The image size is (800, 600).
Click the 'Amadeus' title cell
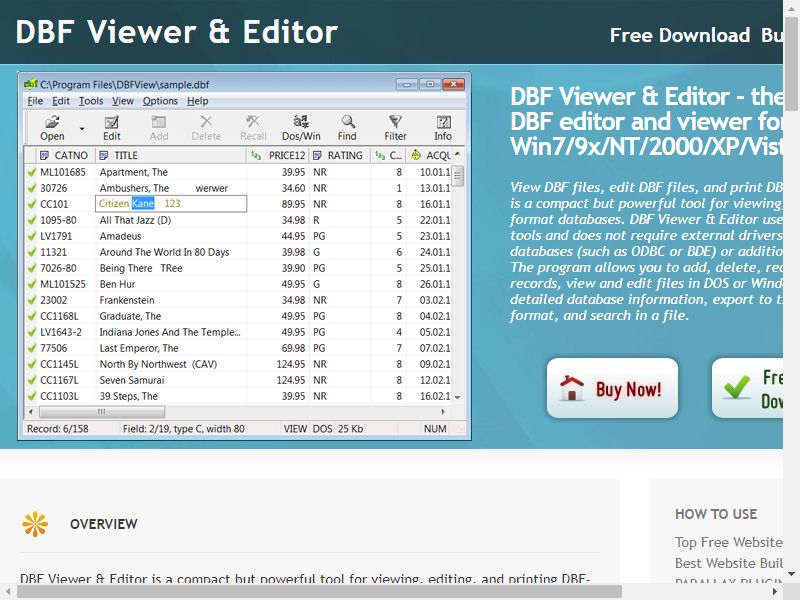(x=120, y=236)
